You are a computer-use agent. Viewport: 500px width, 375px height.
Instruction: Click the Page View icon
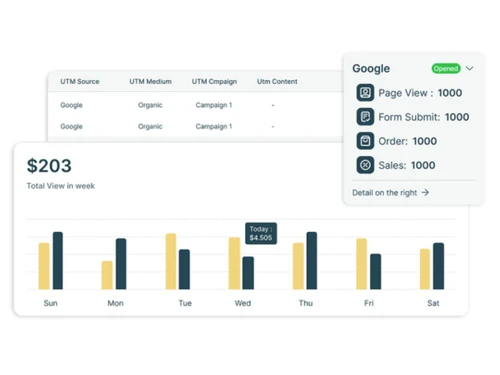[365, 93]
